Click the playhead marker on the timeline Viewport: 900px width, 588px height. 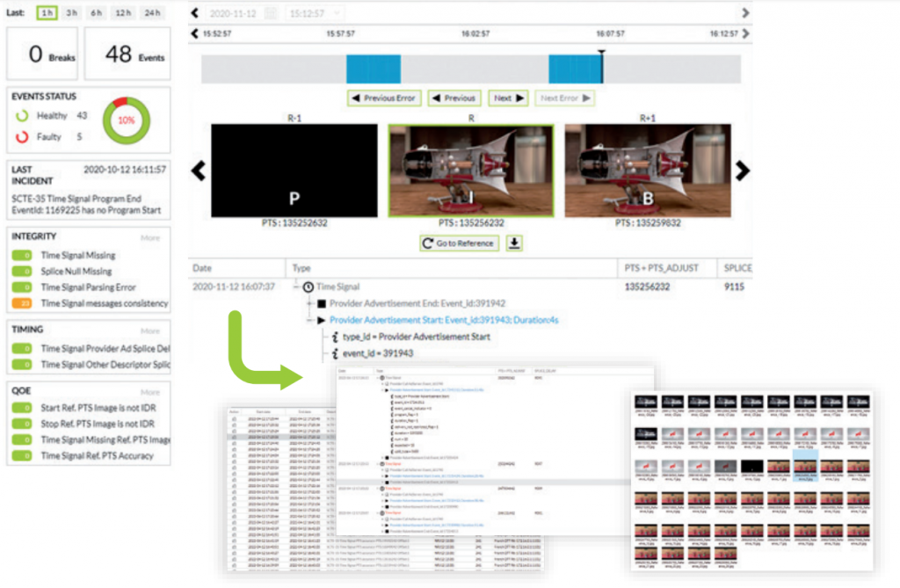[x=601, y=54]
